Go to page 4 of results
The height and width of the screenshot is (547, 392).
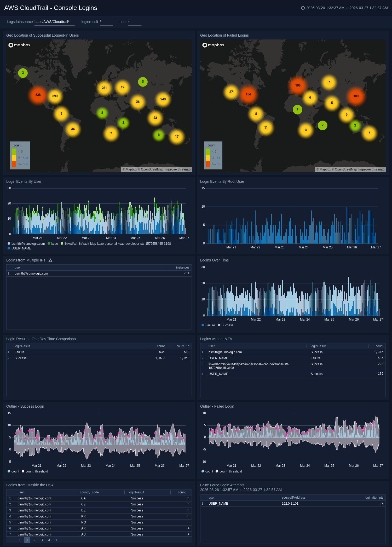49,540
